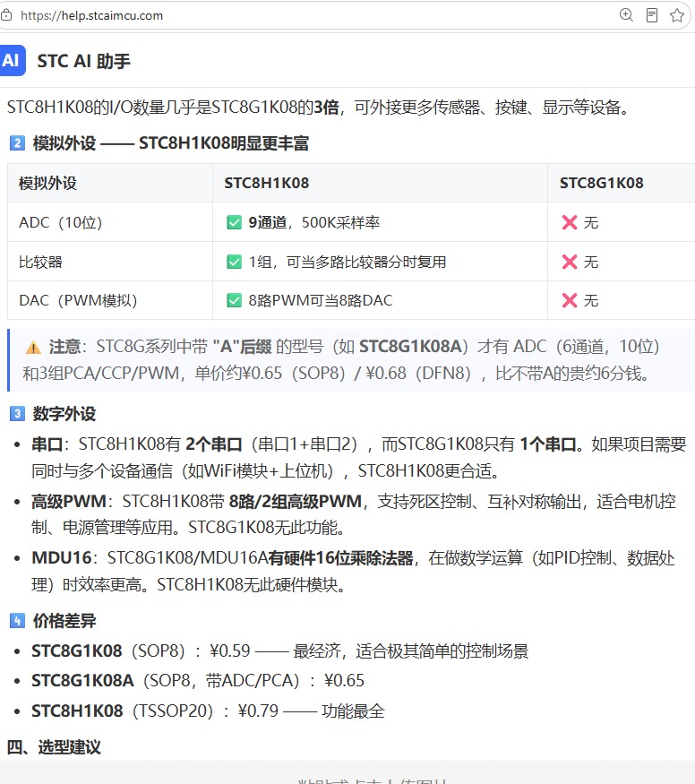
Task: Click the bold 串口 bullet label
Action: (x=47, y=444)
